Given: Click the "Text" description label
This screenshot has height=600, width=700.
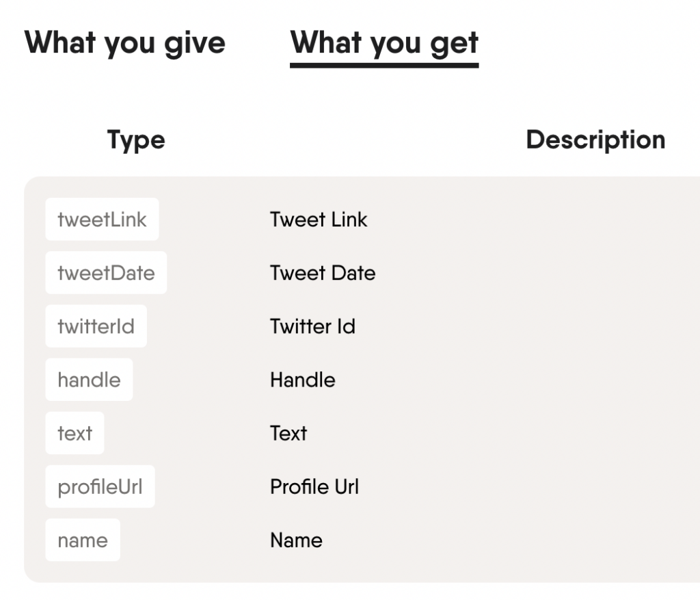Looking at the screenshot, I should coord(288,433).
